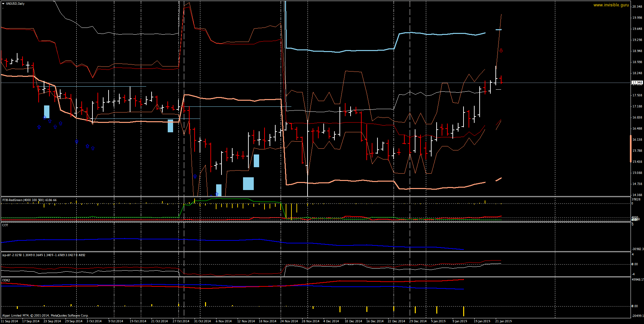This screenshot has width=644, height=324.
Task: Click the XAGUSD,Daily chart title
Action: coord(15,4)
